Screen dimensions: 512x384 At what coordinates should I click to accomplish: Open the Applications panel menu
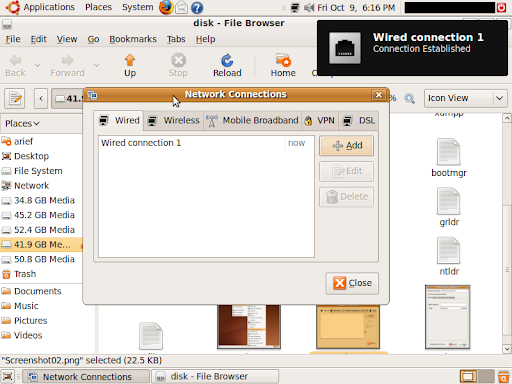[41, 7]
